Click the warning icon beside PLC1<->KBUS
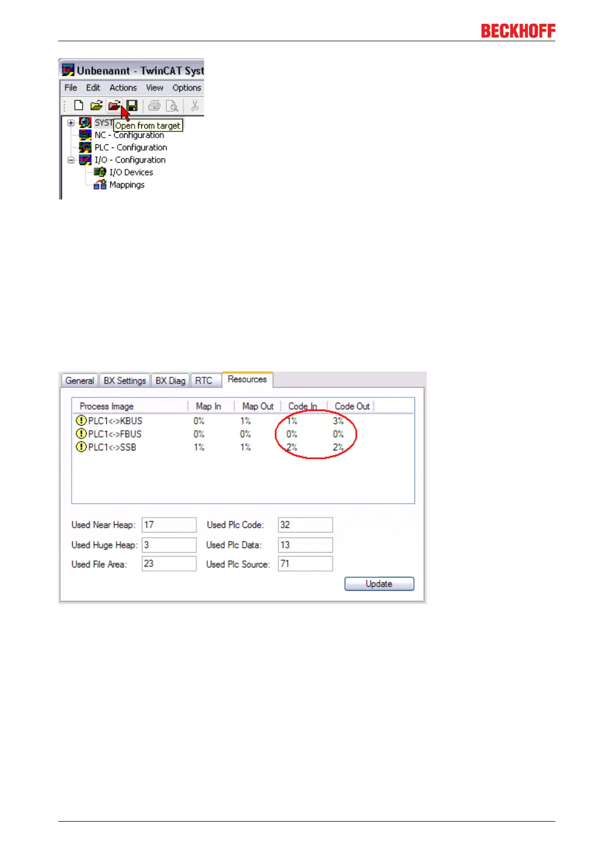 [x=81, y=421]
